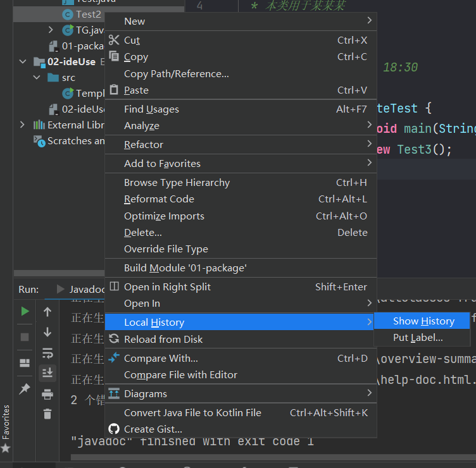Click the Copy icon in context menu

(x=114, y=56)
